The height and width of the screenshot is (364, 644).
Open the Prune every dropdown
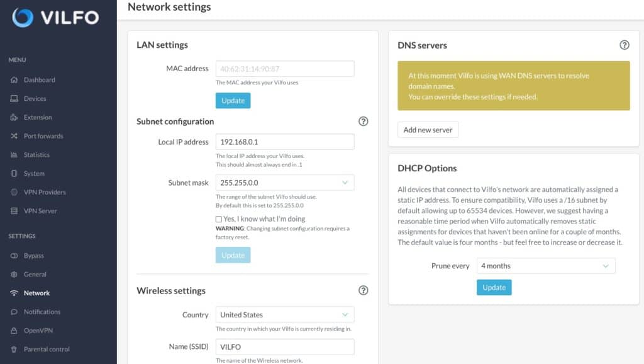546,266
